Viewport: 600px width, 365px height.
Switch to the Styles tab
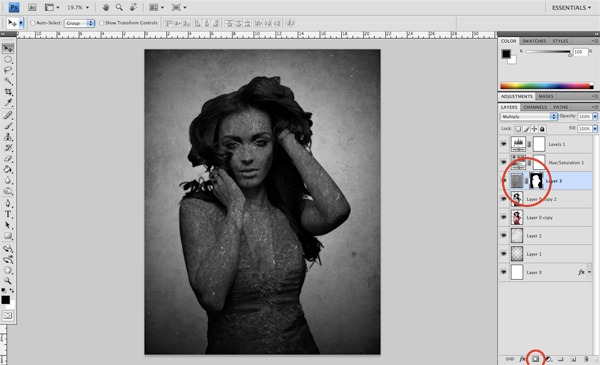tap(560, 41)
